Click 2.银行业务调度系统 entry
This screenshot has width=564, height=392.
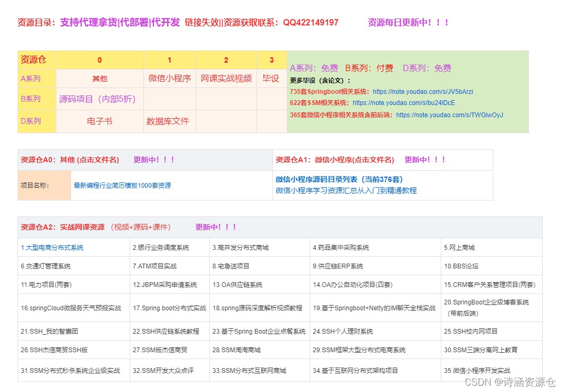coord(161,248)
